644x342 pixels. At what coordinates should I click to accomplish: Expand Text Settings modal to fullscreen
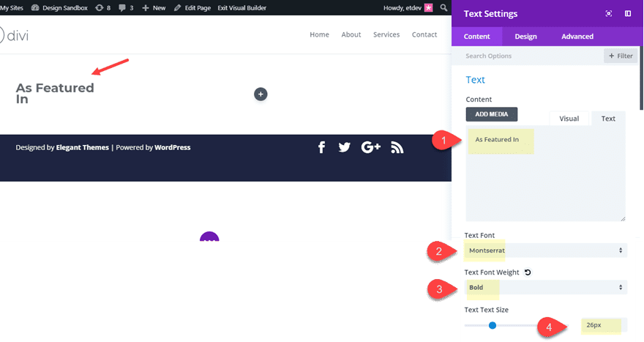[609, 14]
